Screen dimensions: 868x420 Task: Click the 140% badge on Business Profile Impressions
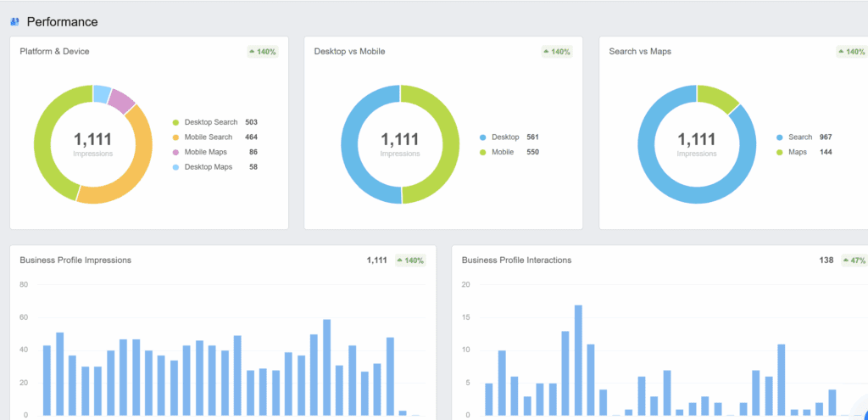(x=410, y=260)
